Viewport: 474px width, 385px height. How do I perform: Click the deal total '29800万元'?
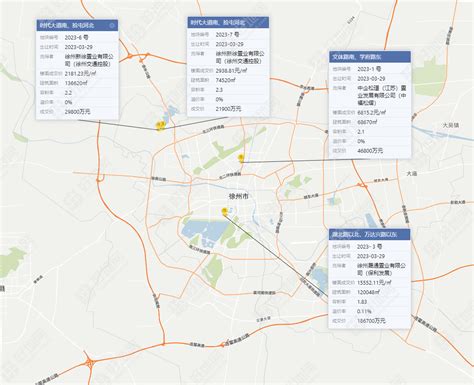(x=77, y=112)
